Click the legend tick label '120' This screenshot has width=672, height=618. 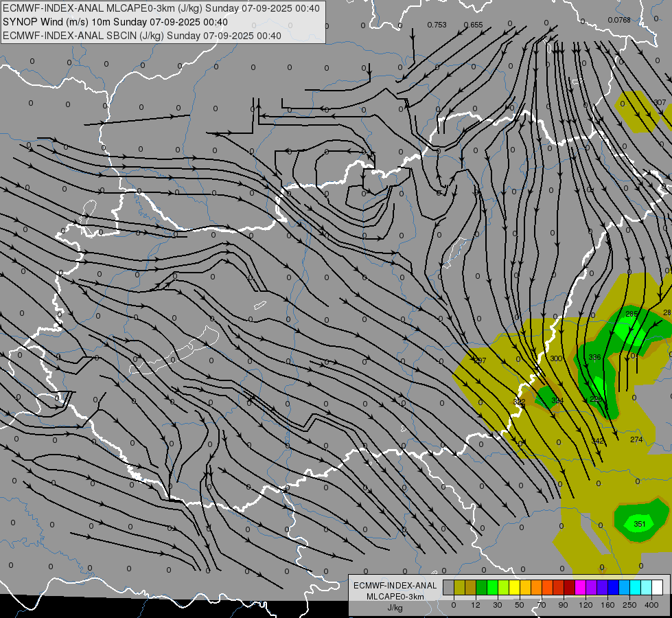pos(586,605)
